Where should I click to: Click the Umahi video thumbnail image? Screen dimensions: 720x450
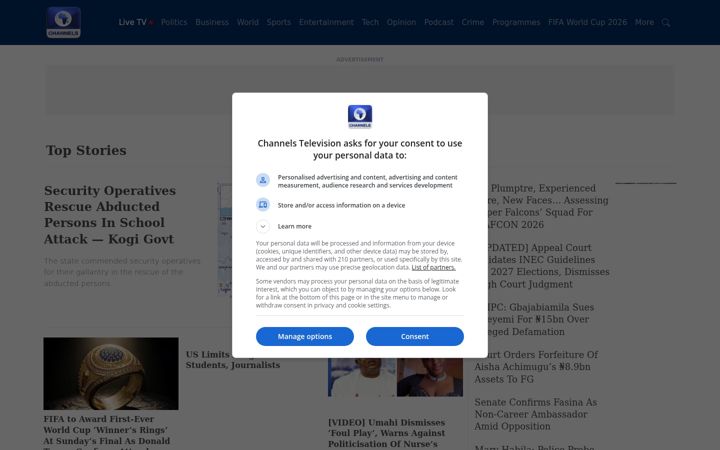pyautogui.click(x=395, y=377)
